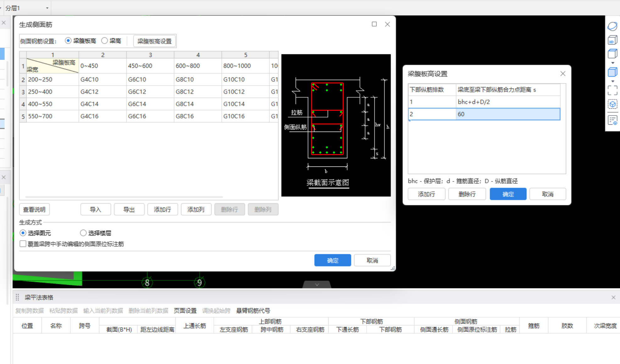Select cell G10C16 in row 550~700
620x364 pixels.
246,116
